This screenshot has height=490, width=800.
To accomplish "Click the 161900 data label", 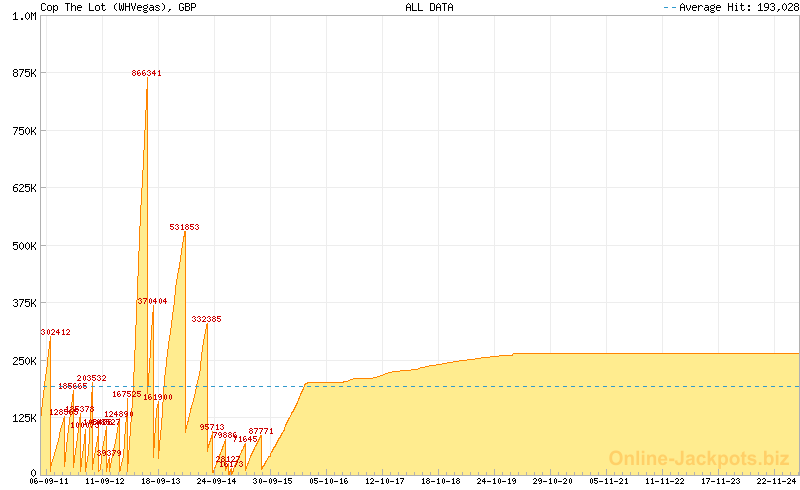I will pyautogui.click(x=157, y=397).
